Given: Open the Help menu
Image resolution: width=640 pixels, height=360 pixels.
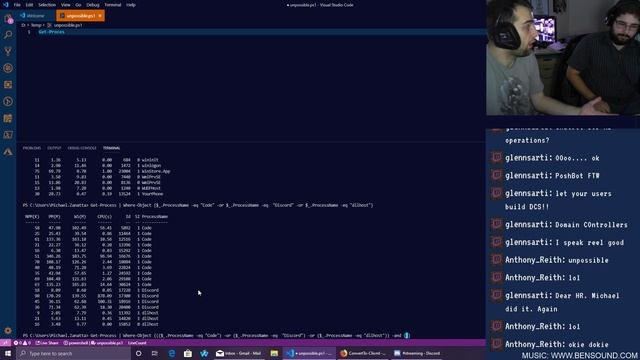Looking at the screenshot, I should point(131,5).
